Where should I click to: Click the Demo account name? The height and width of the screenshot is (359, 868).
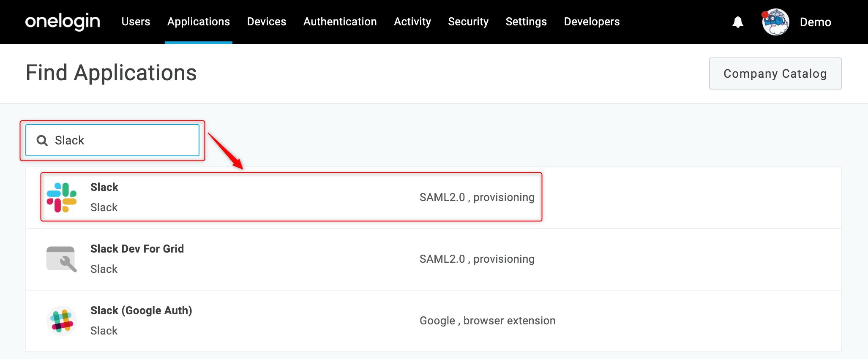click(x=815, y=22)
